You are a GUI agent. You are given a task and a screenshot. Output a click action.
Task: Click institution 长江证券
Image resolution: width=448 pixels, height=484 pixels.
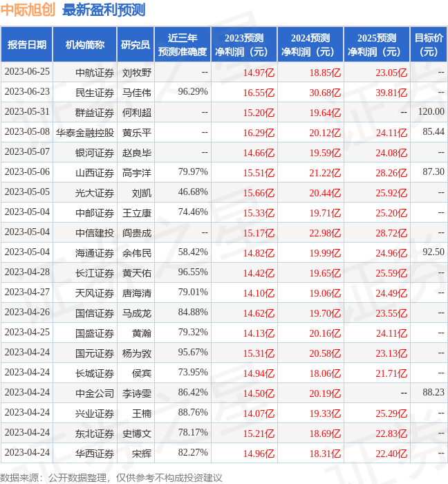(x=95, y=274)
